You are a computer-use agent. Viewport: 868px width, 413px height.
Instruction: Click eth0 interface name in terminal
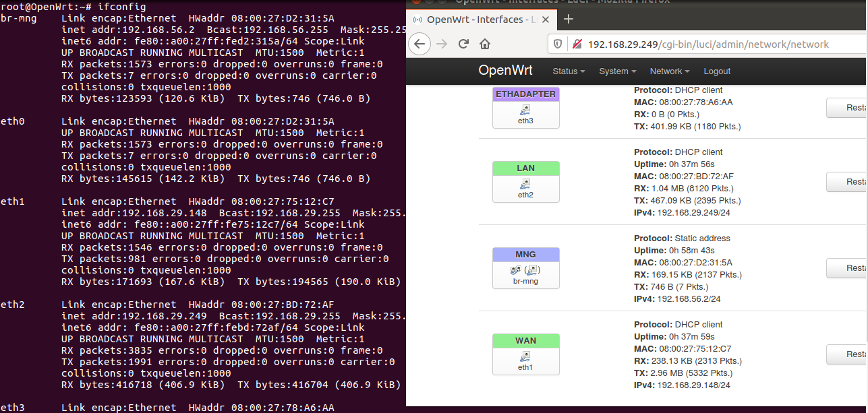tap(12, 121)
